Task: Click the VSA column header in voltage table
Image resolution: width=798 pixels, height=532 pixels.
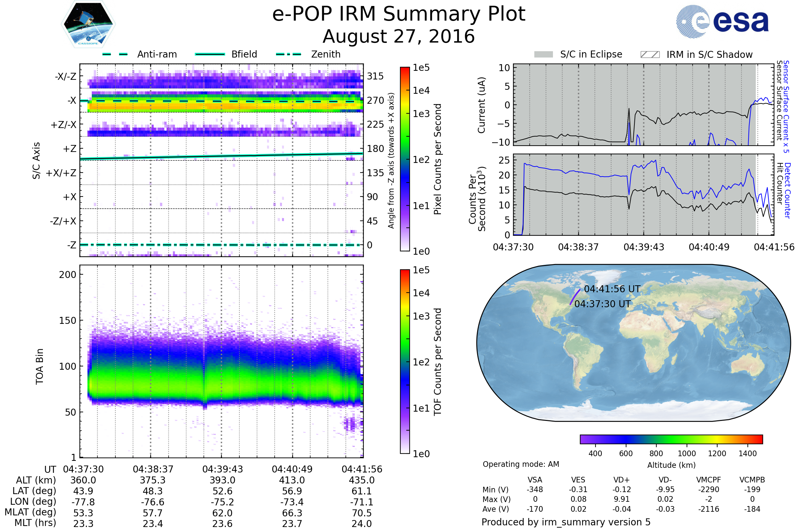Action: (535, 480)
